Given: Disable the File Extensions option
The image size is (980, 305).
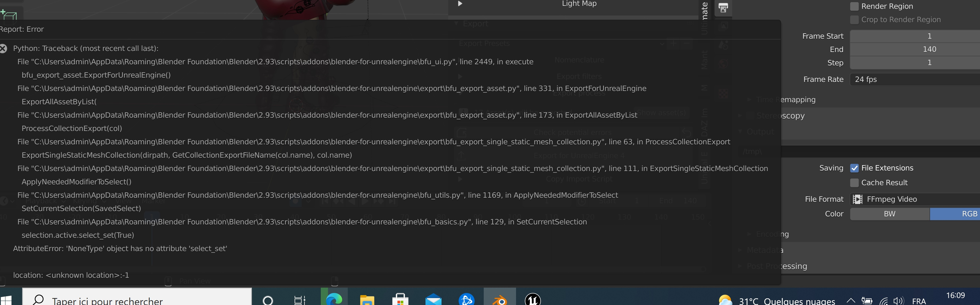Looking at the screenshot, I should (854, 168).
